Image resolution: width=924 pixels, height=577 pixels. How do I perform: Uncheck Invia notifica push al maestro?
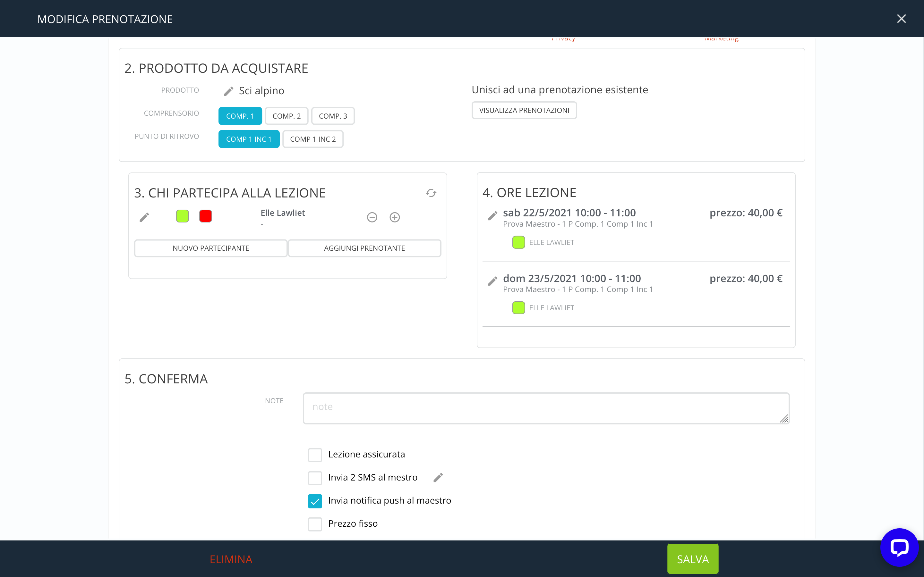[x=315, y=501]
